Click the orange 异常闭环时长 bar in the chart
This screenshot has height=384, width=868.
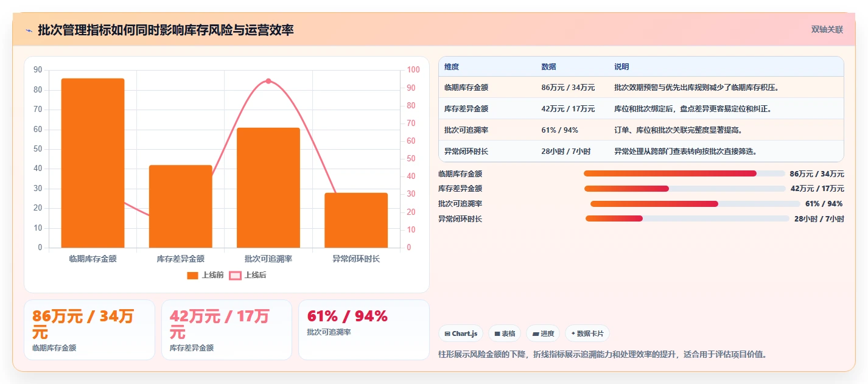point(356,220)
